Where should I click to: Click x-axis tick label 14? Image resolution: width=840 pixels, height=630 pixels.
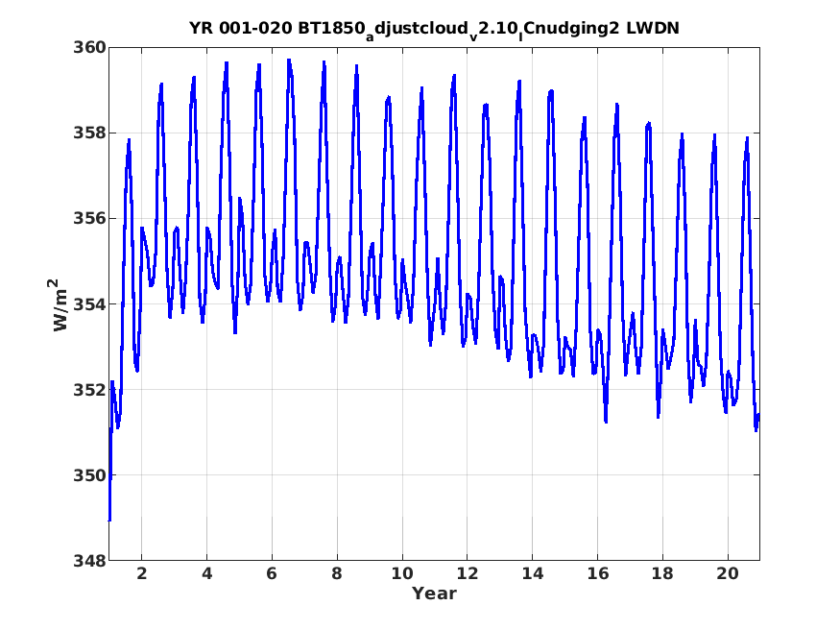[533, 573]
